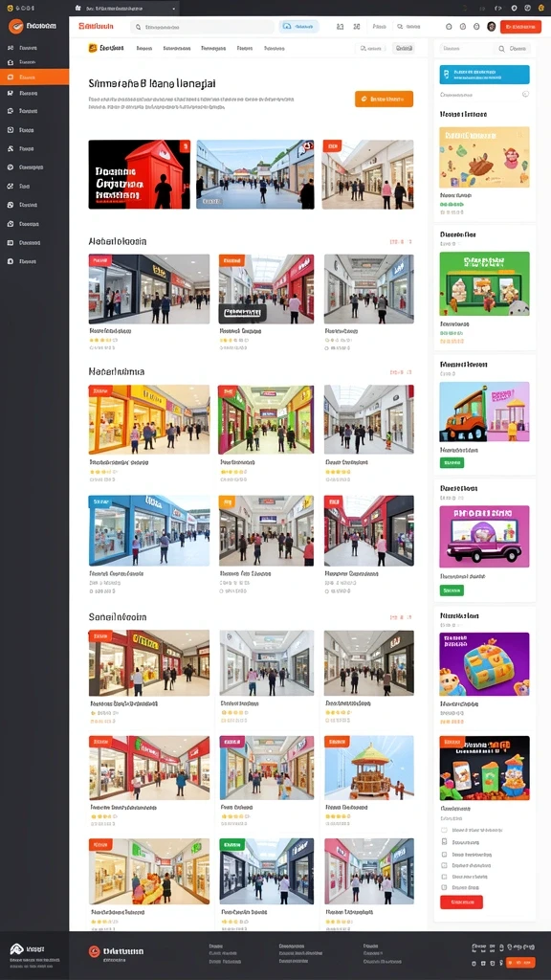The image size is (551, 980).
Task: Click the green button under orange truck ad
Action: (x=452, y=462)
